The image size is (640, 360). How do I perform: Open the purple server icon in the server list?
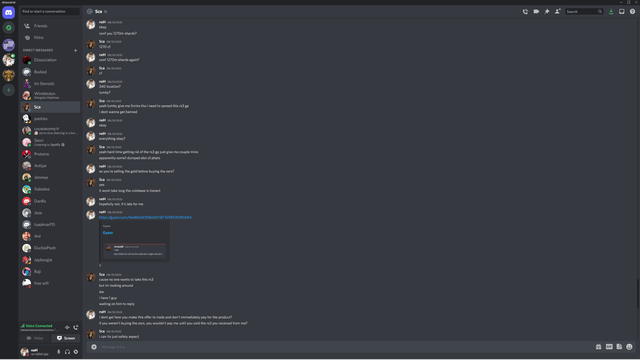9,44
